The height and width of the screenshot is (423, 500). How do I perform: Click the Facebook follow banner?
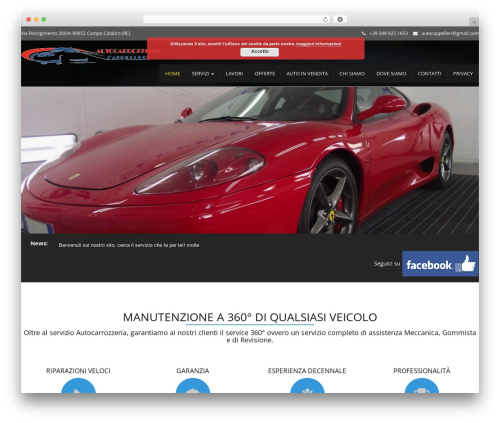pos(440,264)
